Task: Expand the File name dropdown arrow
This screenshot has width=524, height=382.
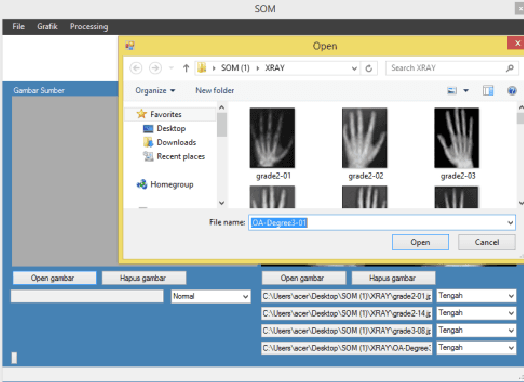Action: coord(510,223)
